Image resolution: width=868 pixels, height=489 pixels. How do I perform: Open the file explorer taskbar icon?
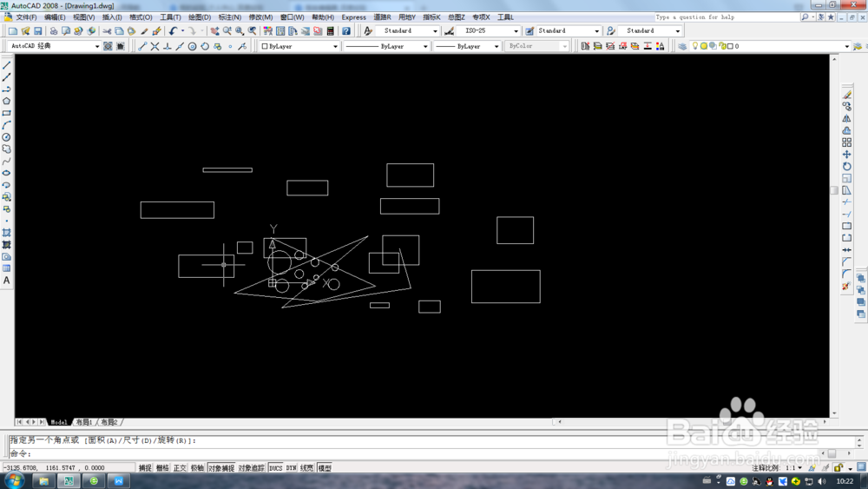pos(43,480)
